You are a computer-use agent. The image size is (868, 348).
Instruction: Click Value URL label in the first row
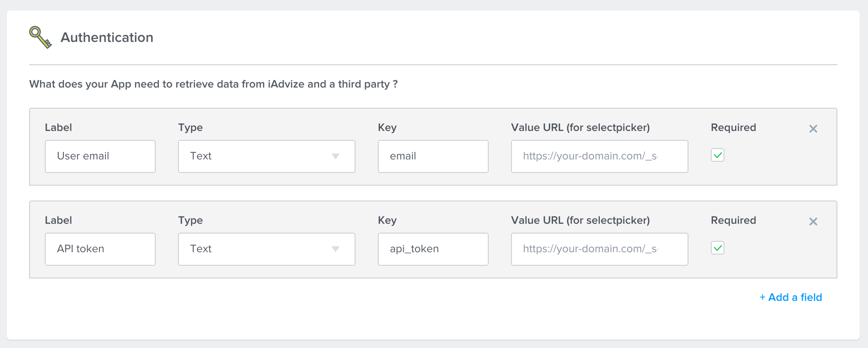tap(580, 128)
